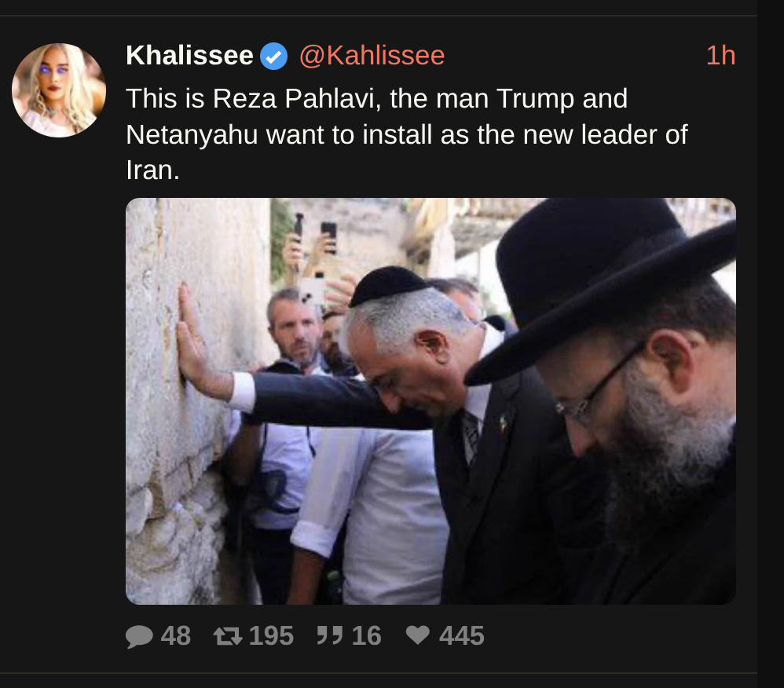The width and height of the screenshot is (784, 688).
Task: Open the @Kahlissee handle link
Action: click(x=372, y=56)
